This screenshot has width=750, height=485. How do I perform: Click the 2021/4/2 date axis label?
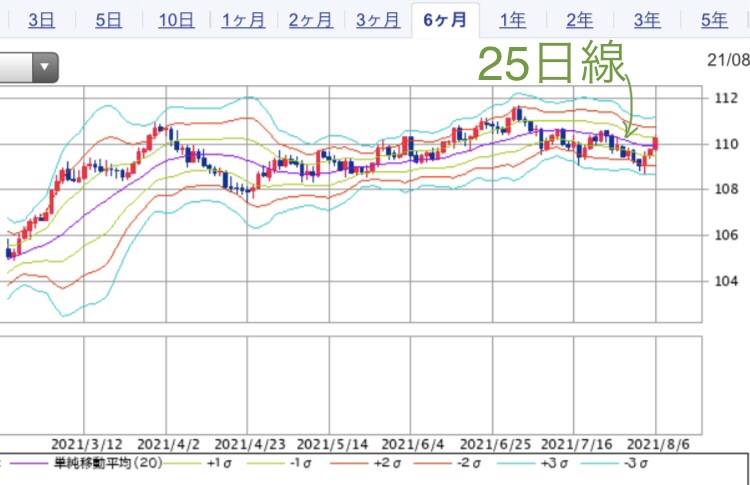click(168, 444)
